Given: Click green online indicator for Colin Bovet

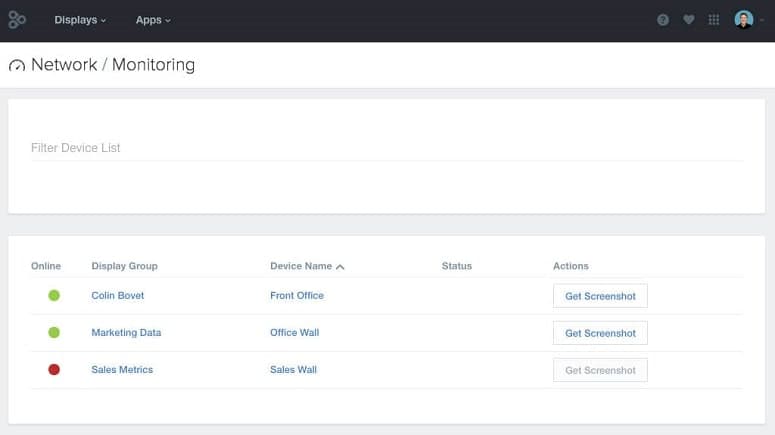Looking at the screenshot, I should [x=54, y=296].
